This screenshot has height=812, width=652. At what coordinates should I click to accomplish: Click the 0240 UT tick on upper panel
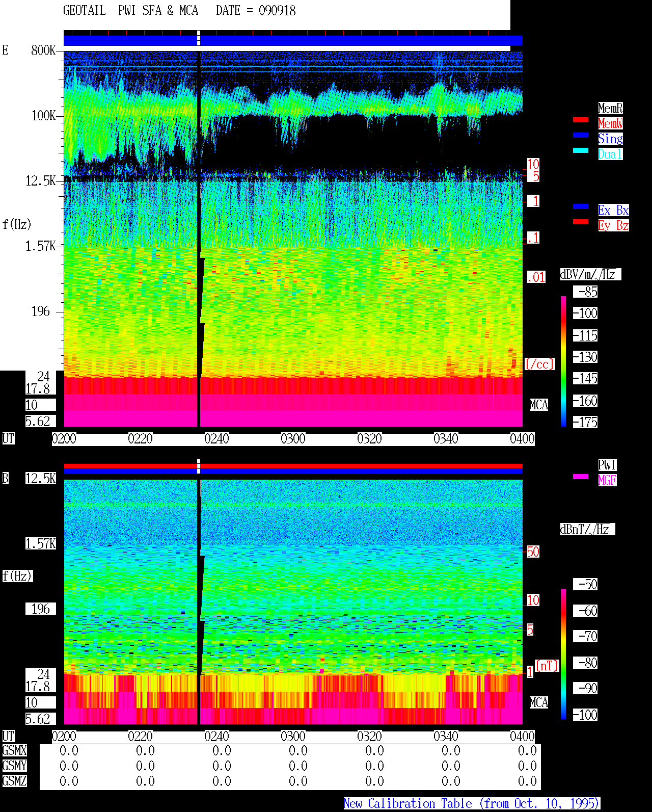tap(216, 439)
